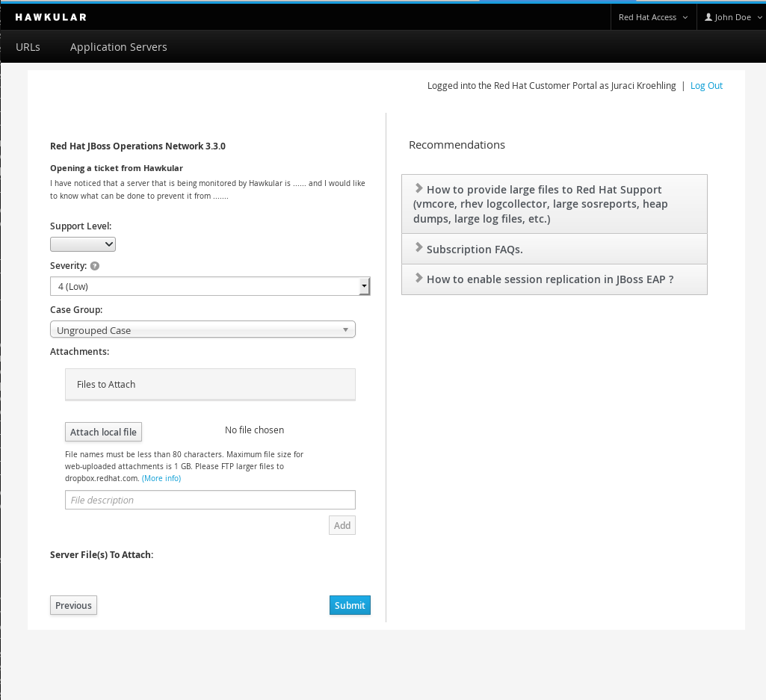Click the File description input field
Viewport: 766px width, 700px height.
click(x=210, y=500)
